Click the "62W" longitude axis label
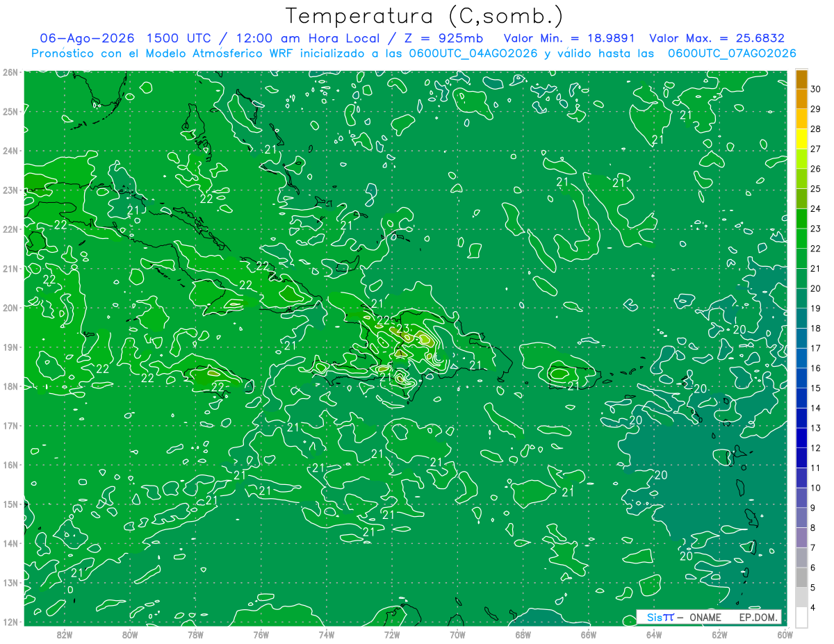 (719, 634)
